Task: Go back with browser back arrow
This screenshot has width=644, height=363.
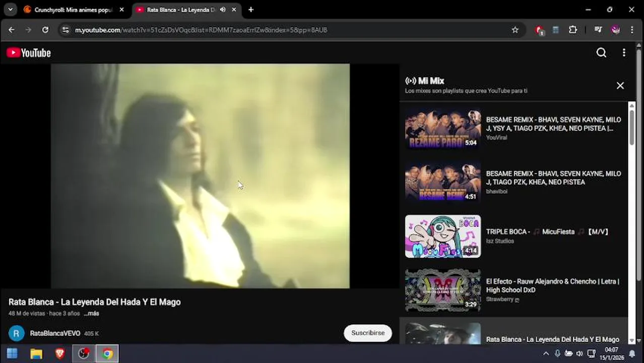Action: pos(12,30)
